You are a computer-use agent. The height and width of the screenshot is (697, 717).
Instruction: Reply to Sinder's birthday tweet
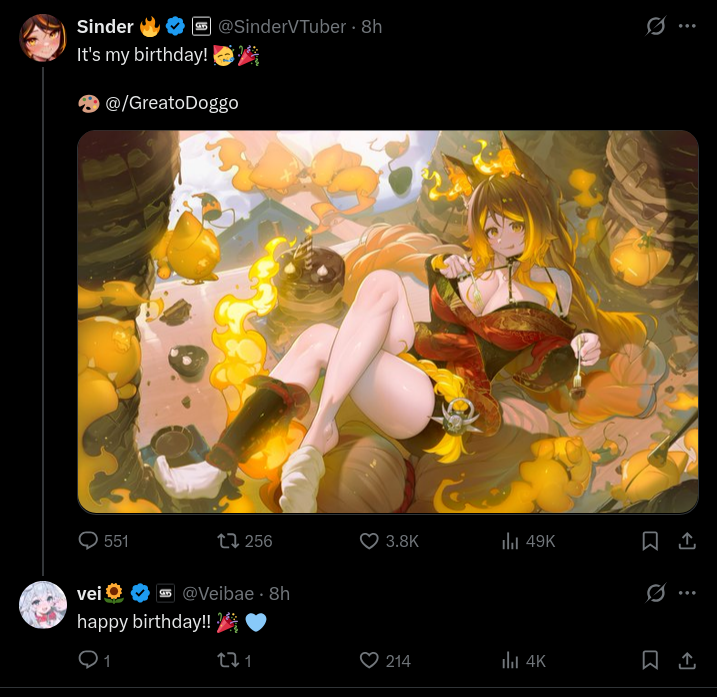click(103, 541)
